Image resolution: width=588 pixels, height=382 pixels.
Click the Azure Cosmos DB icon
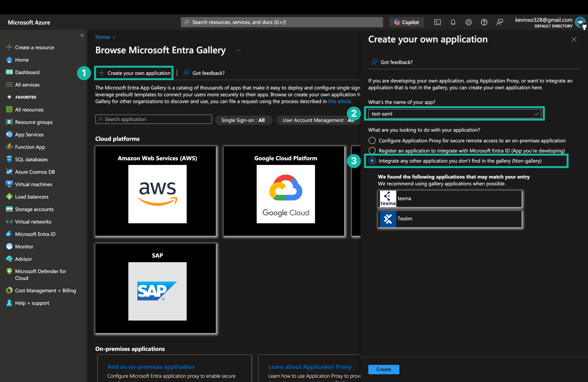pos(9,172)
